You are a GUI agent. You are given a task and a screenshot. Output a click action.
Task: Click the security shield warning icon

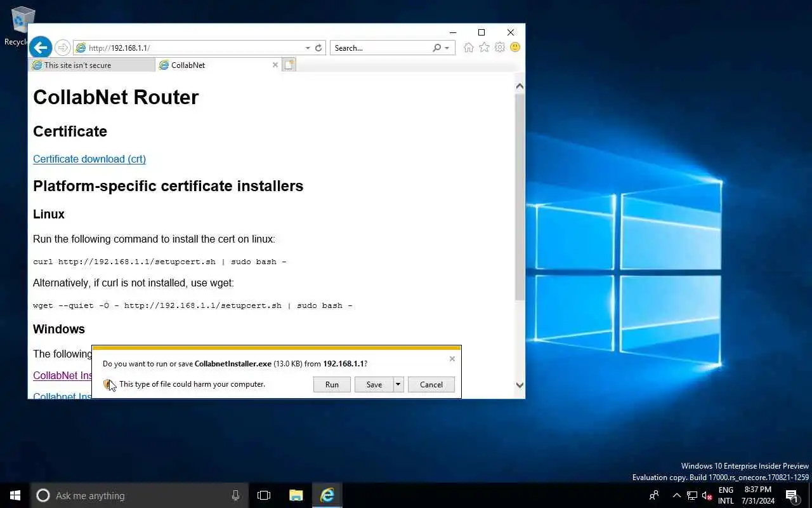[108, 384]
